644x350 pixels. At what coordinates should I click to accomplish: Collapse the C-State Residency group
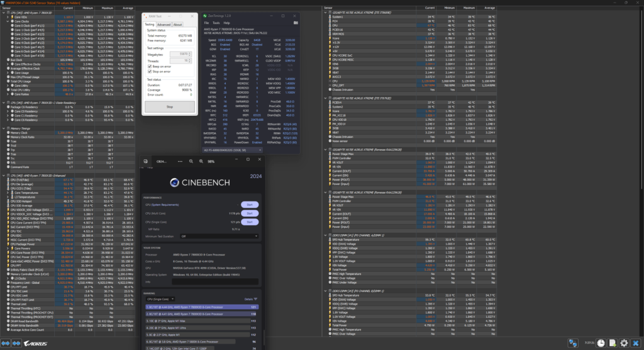4,103
